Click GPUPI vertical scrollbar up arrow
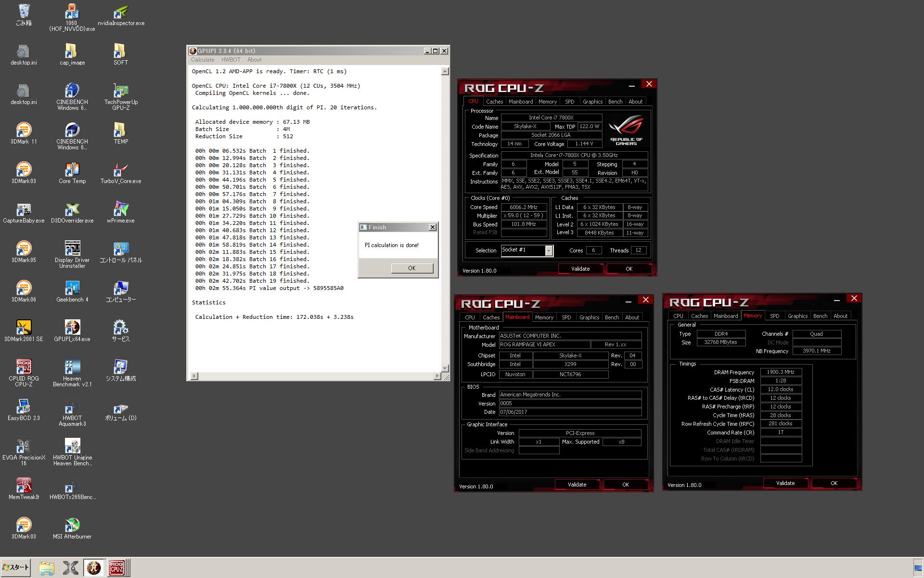The height and width of the screenshot is (578, 924). 445,71
